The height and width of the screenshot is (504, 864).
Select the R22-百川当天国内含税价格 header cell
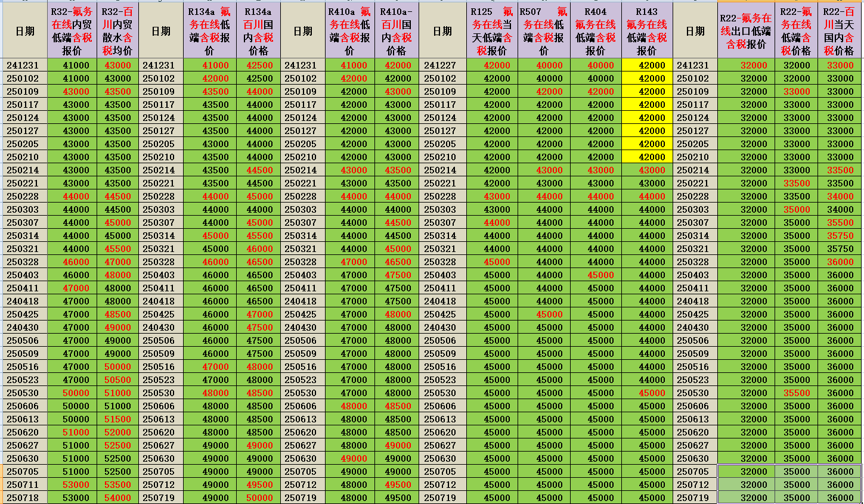pyautogui.click(x=839, y=31)
